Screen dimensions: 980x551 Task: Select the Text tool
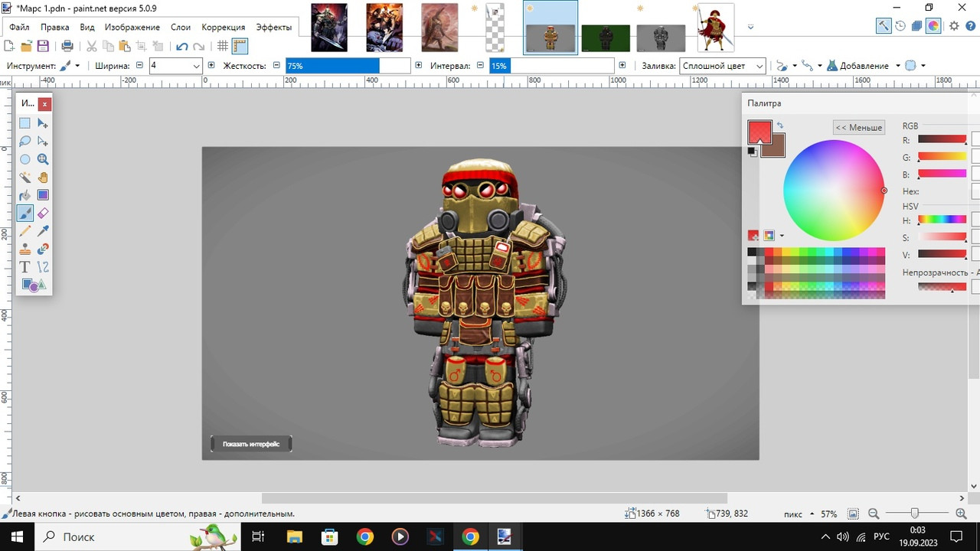(x=25, y=267)
